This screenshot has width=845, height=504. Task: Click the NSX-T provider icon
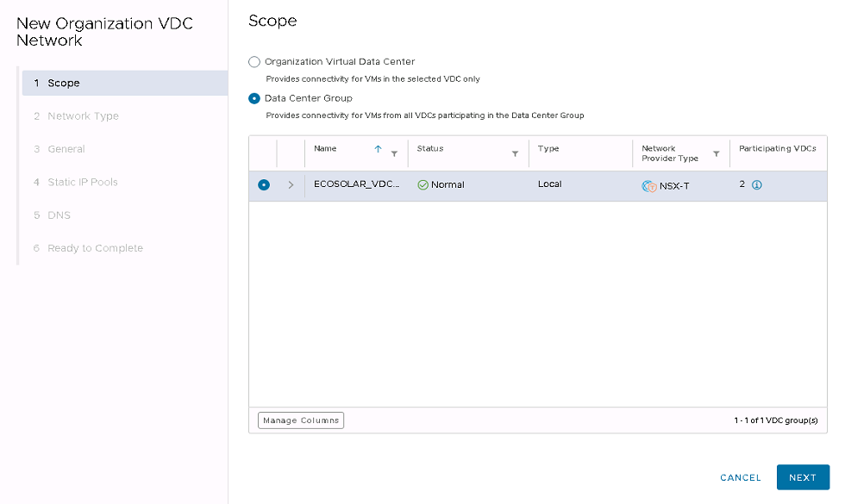(649, 186)
